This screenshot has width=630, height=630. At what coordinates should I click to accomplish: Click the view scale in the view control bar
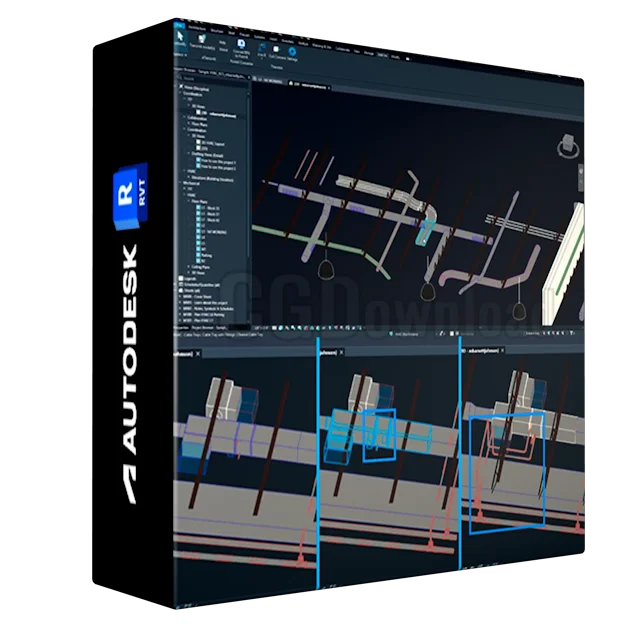tap(261, 328)
